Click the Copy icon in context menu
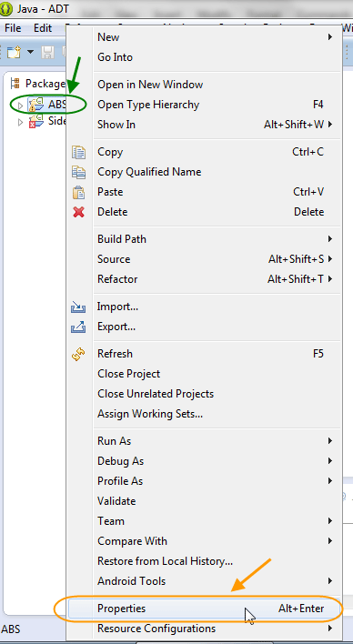Image resolution: width=353 pixels, height=644 pixels. tap(78, 152)
